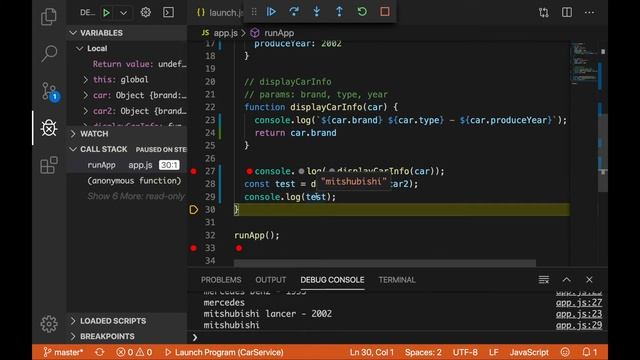Grab the debug toolbar drag handle

coord(254,12)
